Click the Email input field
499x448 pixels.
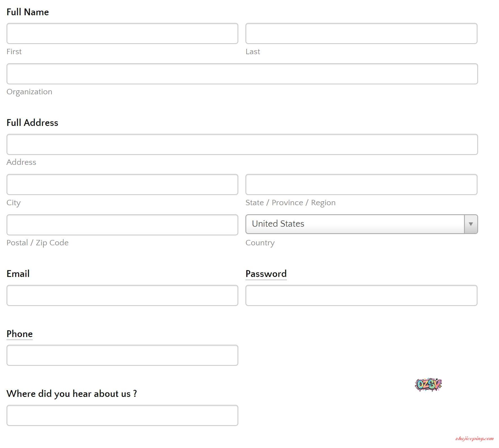point(122,296)
